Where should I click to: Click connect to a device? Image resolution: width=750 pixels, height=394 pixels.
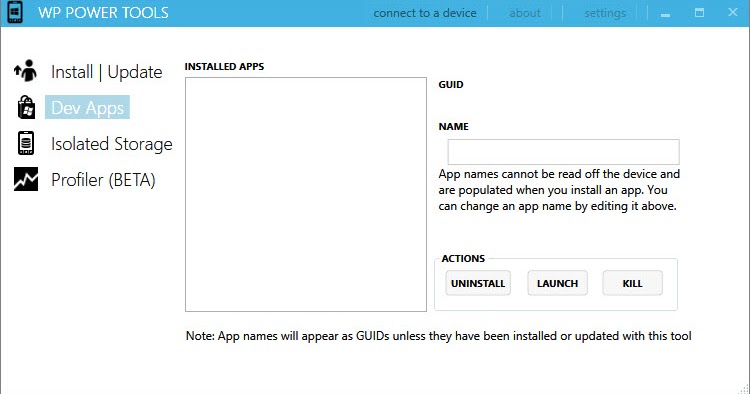point(425,13)
